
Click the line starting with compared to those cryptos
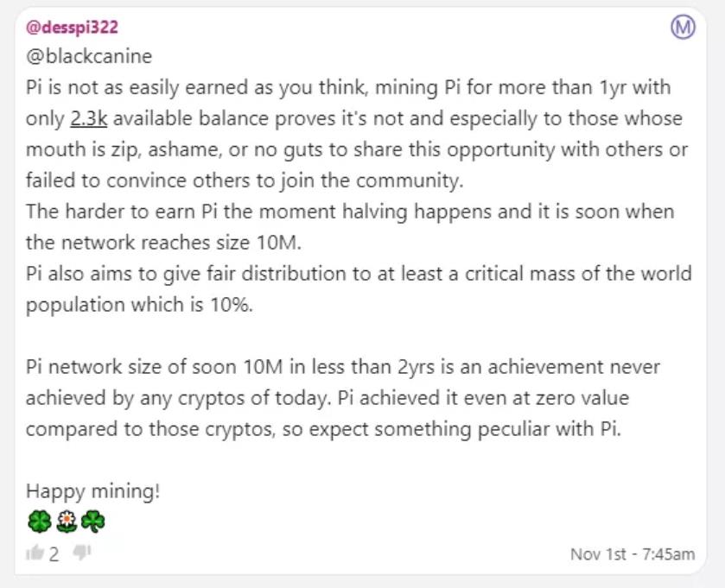click(x=324, y=429)
